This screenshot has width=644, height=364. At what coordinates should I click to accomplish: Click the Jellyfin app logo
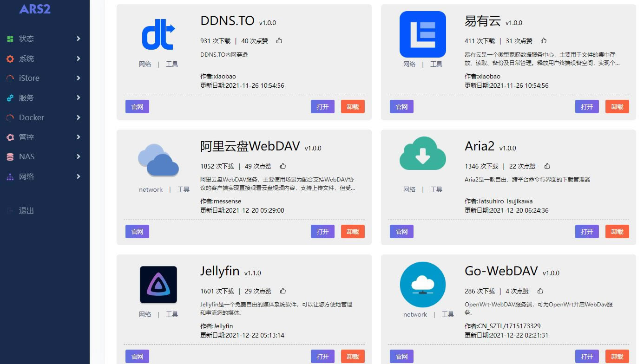tap(158, 285)
